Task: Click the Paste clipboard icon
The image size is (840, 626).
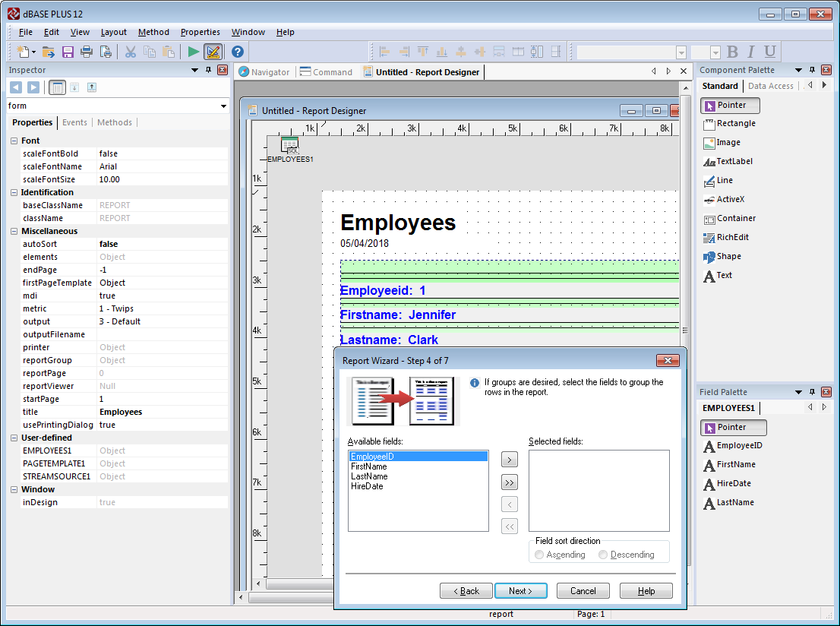Action: (169, 52)
